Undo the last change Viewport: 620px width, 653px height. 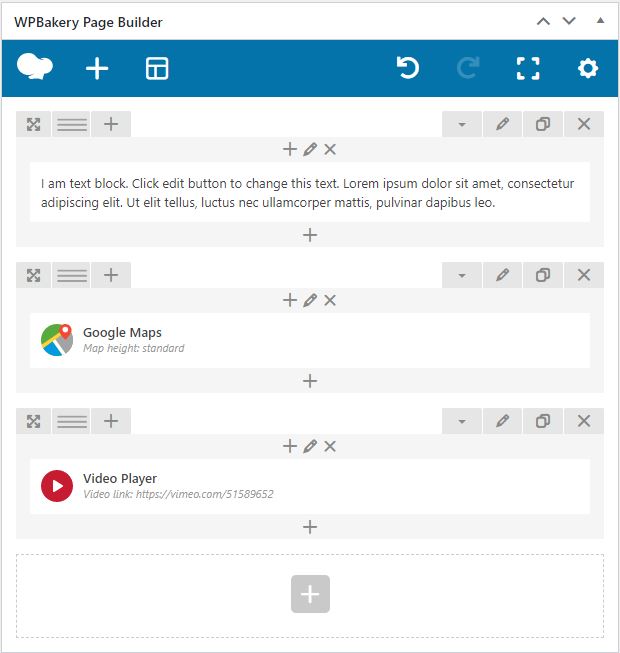pyautogui.click(x=408, y=67)
